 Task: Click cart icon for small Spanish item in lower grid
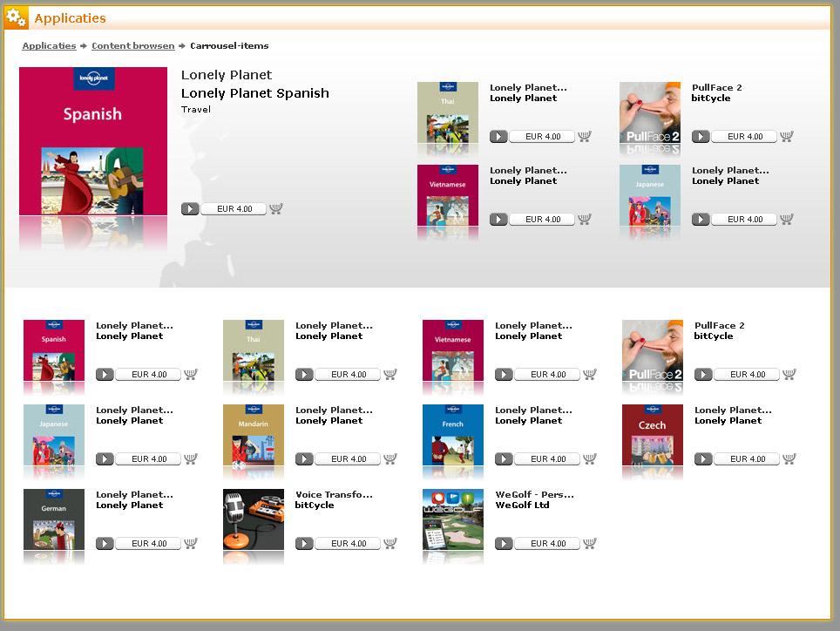pos(191,374)
